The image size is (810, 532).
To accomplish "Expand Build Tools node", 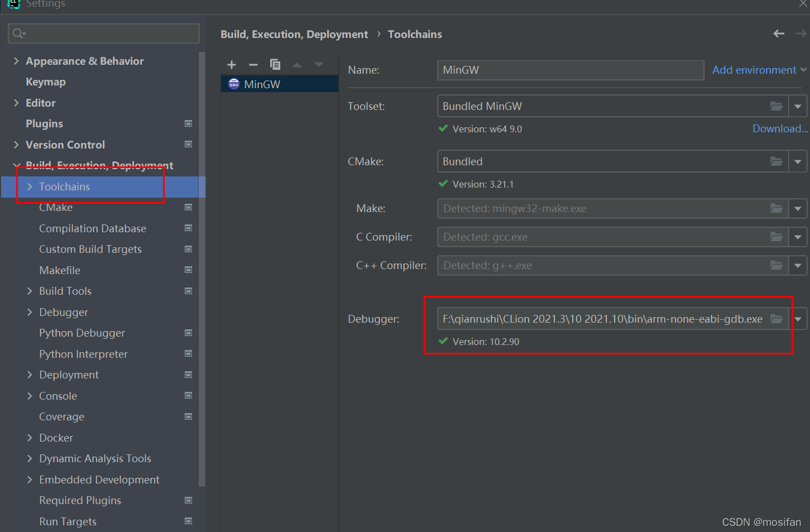I will click(30, 291).
